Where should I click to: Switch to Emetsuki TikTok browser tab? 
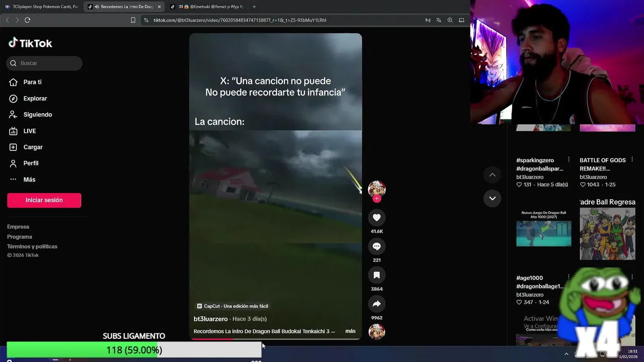[206, 7]
